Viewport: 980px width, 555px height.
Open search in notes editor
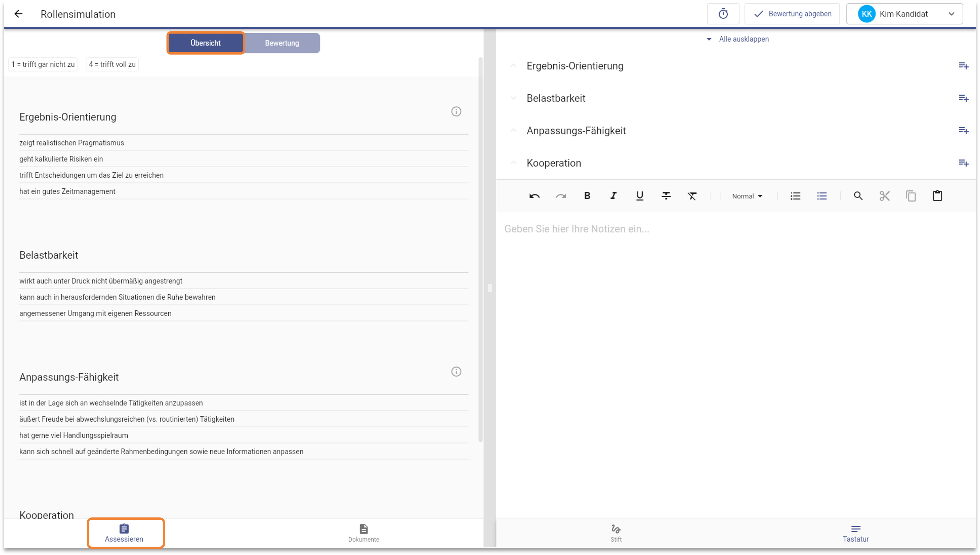coord(858,196)
